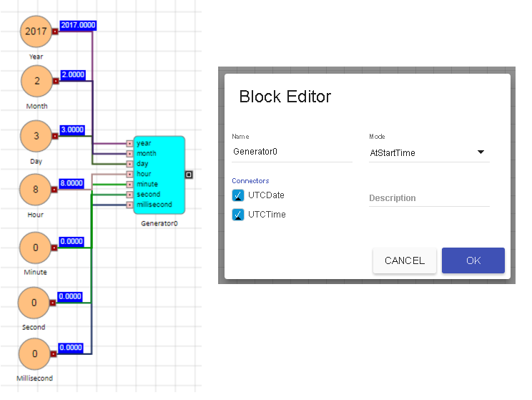The image size is (532, 400).
Task: Click the Mode dropdown arrow
Action: (481, 152)
